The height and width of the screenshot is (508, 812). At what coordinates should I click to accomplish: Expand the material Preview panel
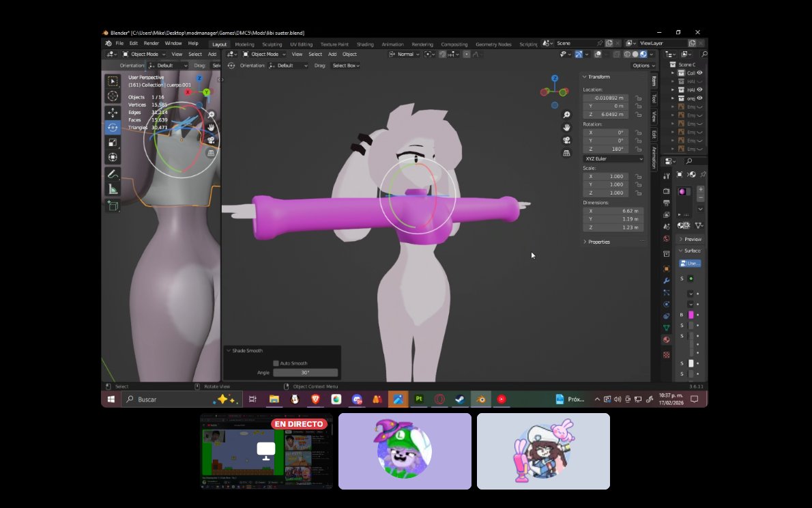click(x=691, y=240)
